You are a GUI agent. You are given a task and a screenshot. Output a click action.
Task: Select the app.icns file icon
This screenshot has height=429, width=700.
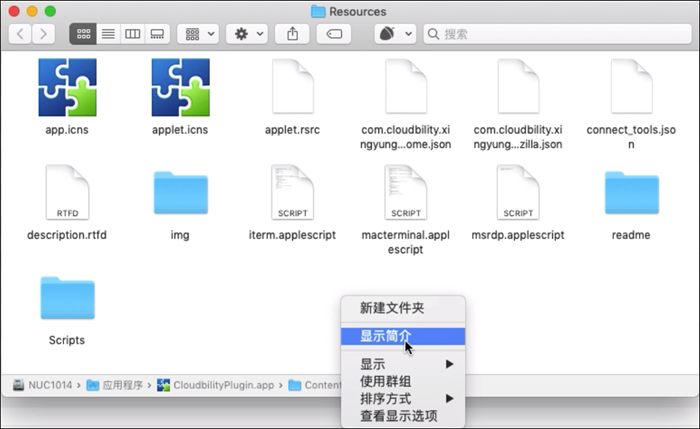67,88
